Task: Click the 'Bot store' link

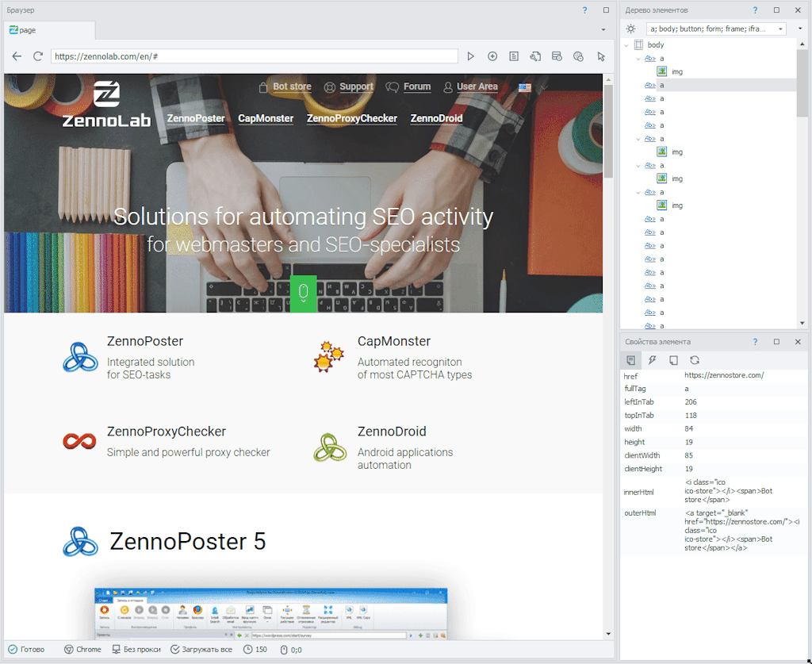Action: [291, 86]
